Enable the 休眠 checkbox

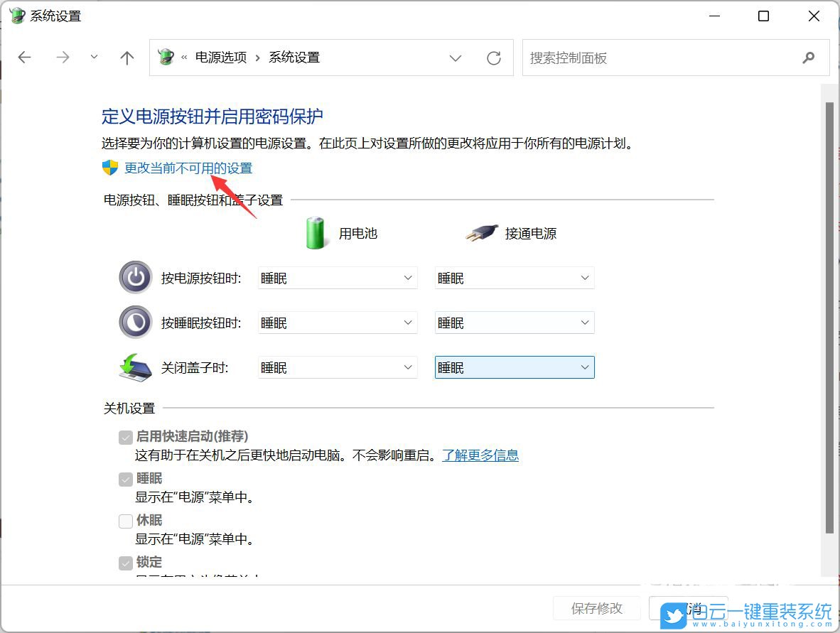(x=126, y=520)
